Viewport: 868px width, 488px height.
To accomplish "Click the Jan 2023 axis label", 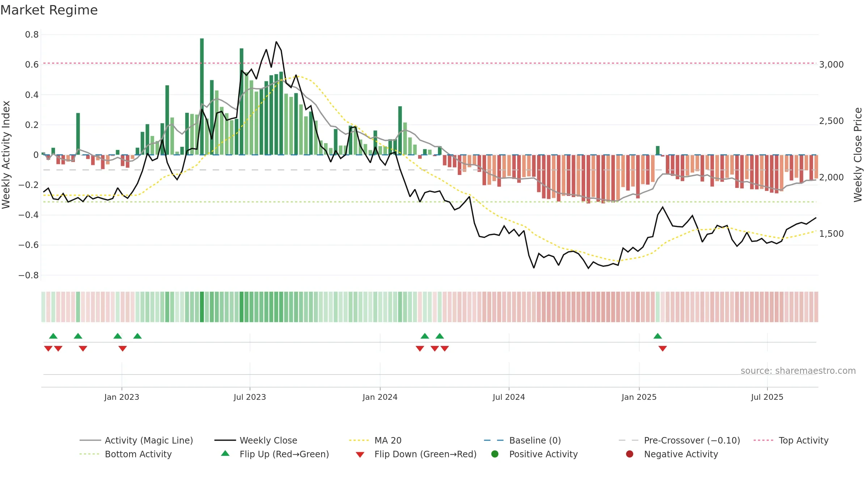I will (x=122, y=397).
